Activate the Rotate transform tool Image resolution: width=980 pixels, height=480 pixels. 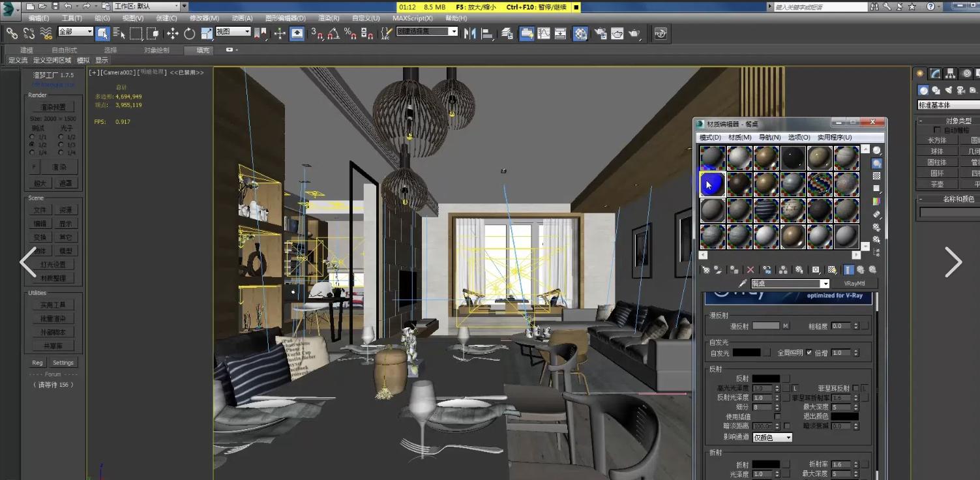(190, 34)
